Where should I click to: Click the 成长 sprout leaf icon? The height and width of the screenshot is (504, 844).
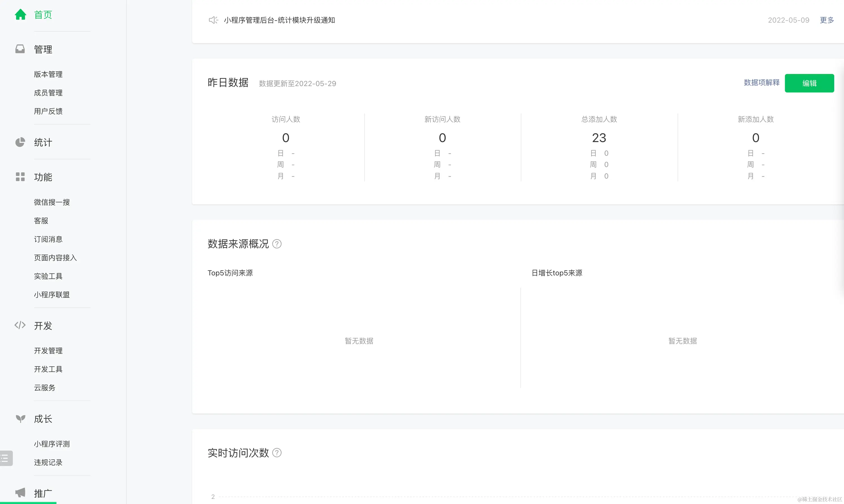point(20,419)
